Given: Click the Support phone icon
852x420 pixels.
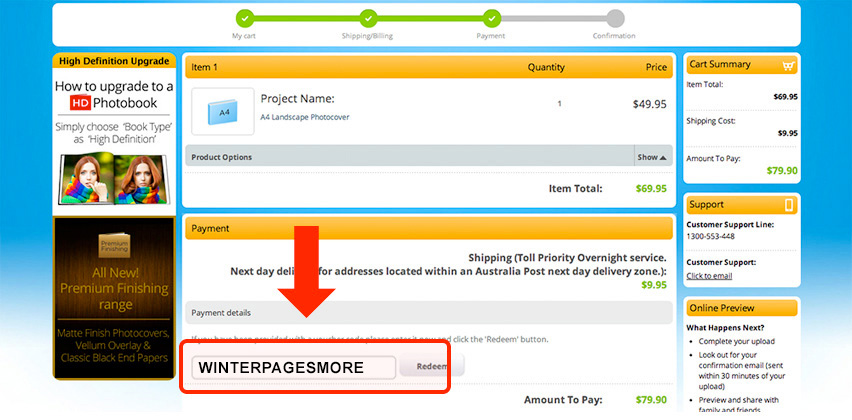Looking at the screenshot, I should [x=789, y=205].
